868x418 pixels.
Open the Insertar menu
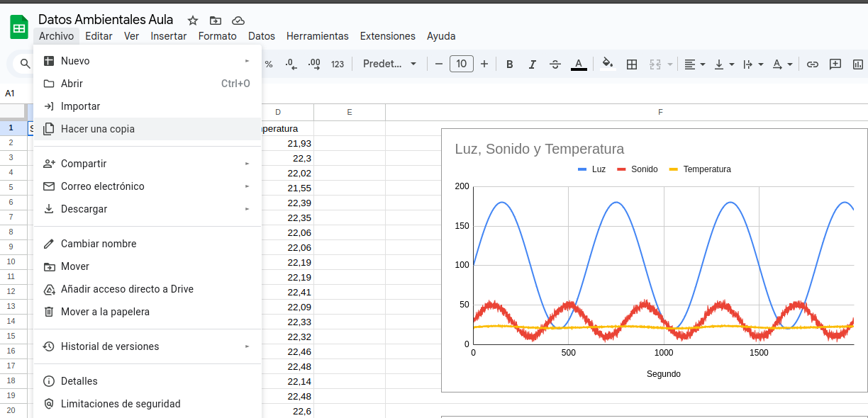[169, 36]
